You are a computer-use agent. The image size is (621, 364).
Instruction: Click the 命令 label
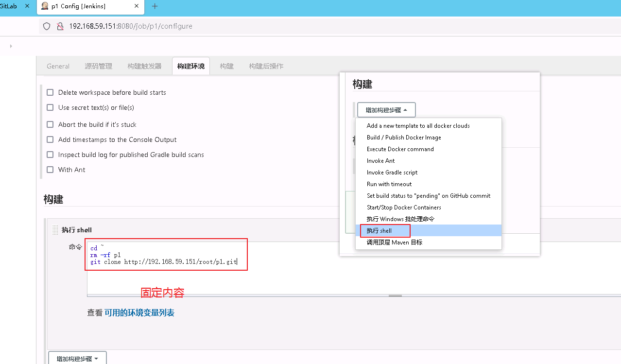point(75,247)
